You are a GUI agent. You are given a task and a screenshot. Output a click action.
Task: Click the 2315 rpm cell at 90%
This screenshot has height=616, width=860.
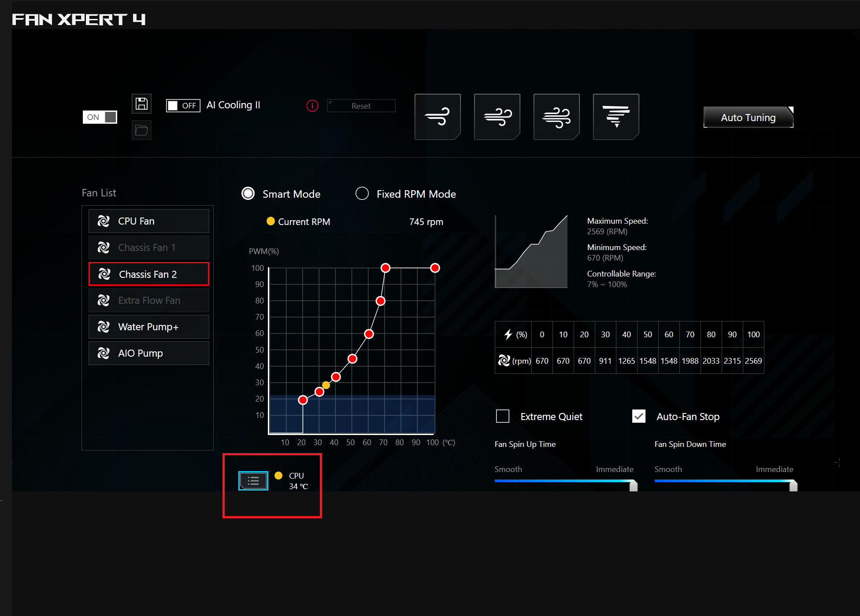pyautogui.click(x=732, y=361)
